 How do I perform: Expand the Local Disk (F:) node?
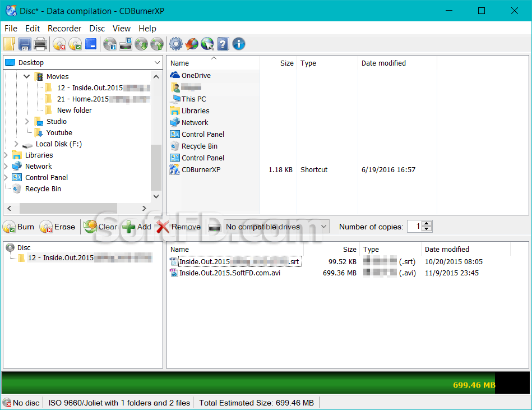tap(16, 144)
